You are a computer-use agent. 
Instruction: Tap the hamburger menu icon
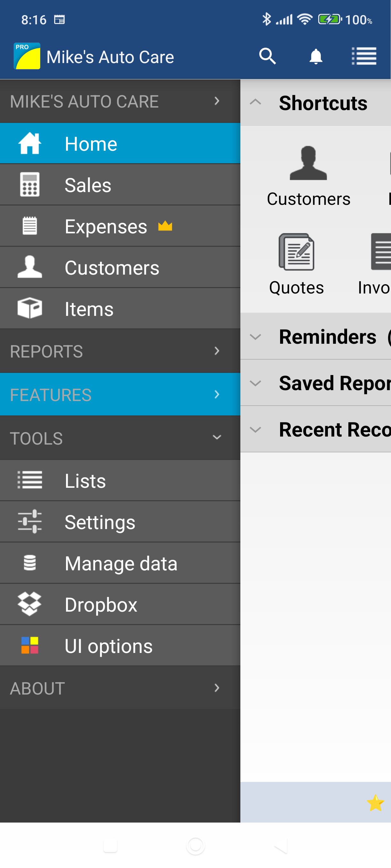tap(364, 56)
